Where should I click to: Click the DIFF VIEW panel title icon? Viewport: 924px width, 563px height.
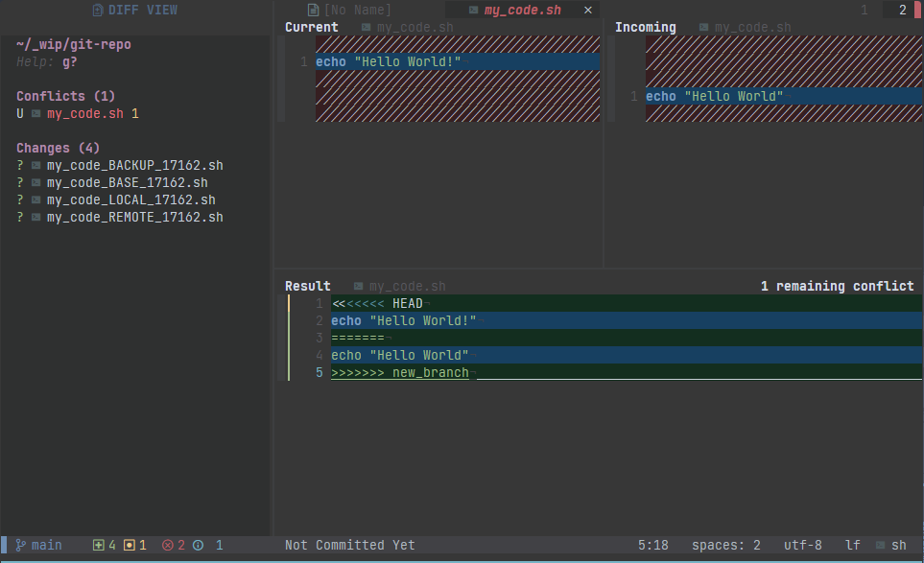point(98,10)
